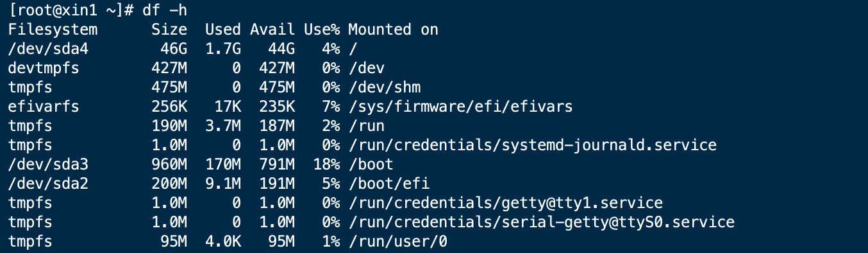The height and width of the screenshot is (253, 868).
Task: Click the getty@tty1.service mount path
Action: (x=505, y=203)
